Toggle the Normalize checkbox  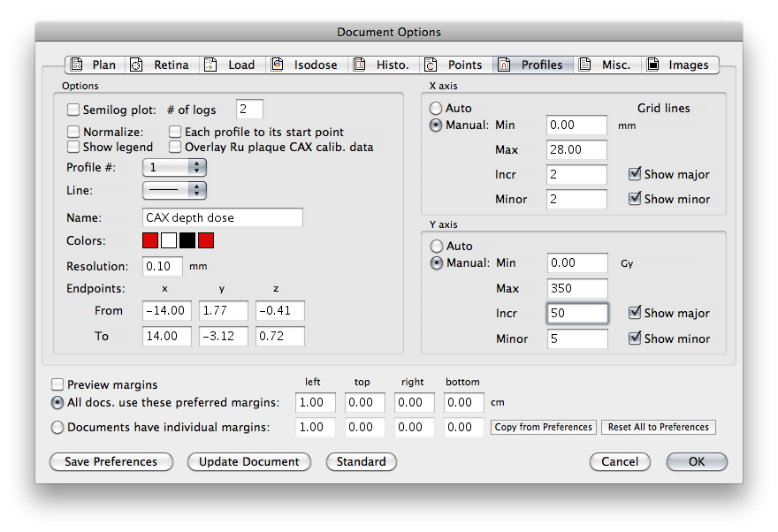[x=72, y=132]
